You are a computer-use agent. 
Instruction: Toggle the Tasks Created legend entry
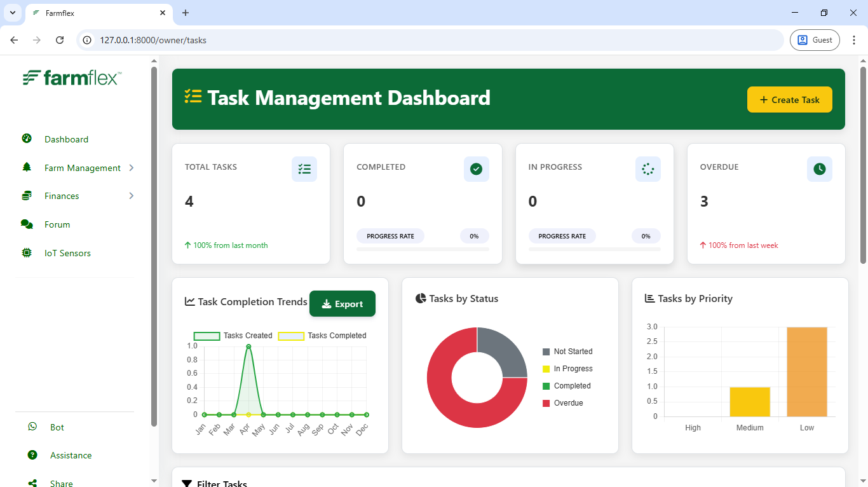233,336
